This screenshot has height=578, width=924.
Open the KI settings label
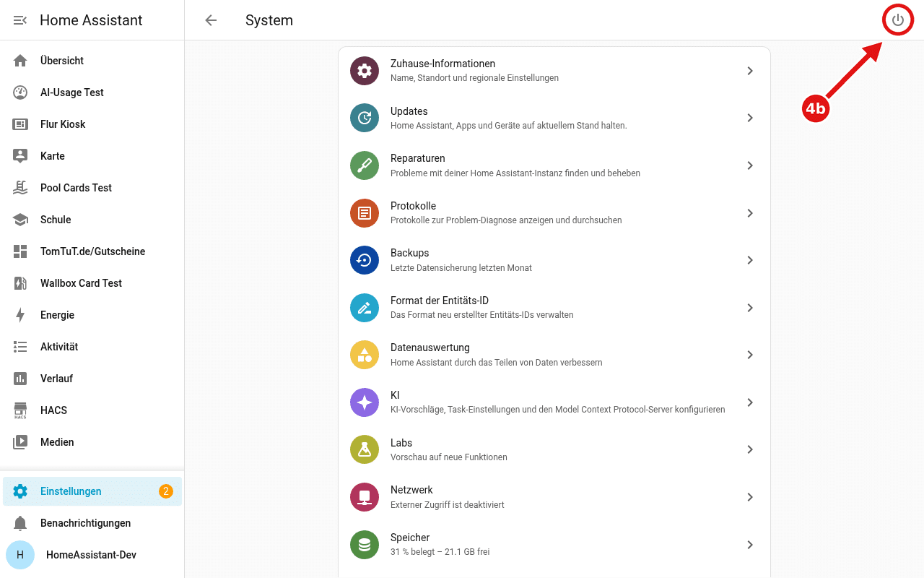[x=395, y=395]
